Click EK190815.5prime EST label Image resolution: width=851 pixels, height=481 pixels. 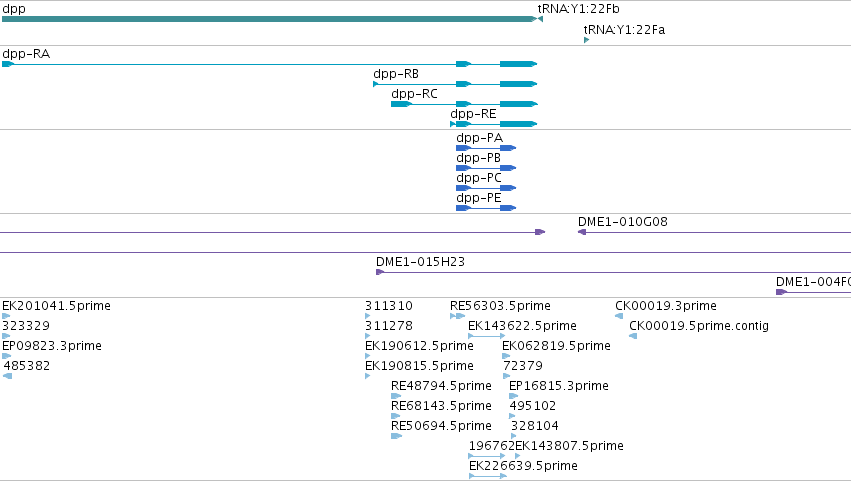[419, 366]
